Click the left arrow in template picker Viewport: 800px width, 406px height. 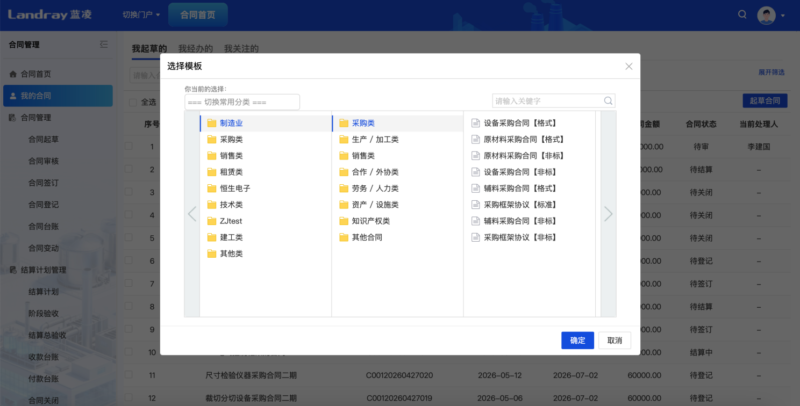(192, 214)
